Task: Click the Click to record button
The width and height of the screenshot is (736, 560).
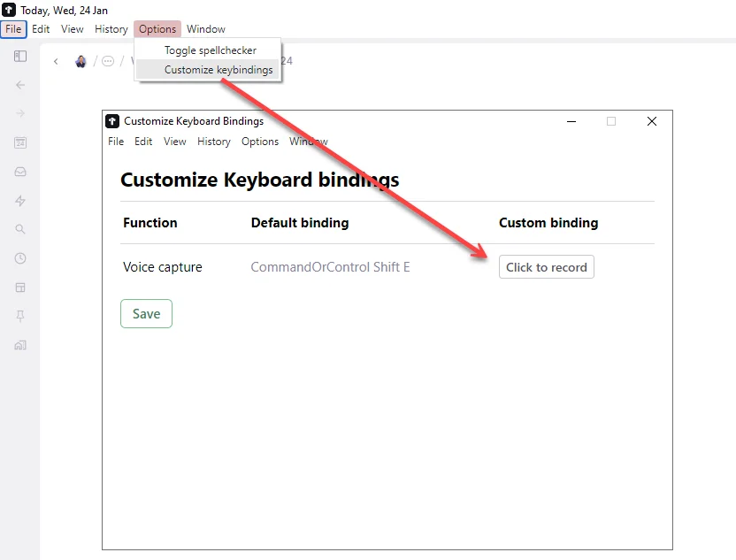Action: (547, 267)
